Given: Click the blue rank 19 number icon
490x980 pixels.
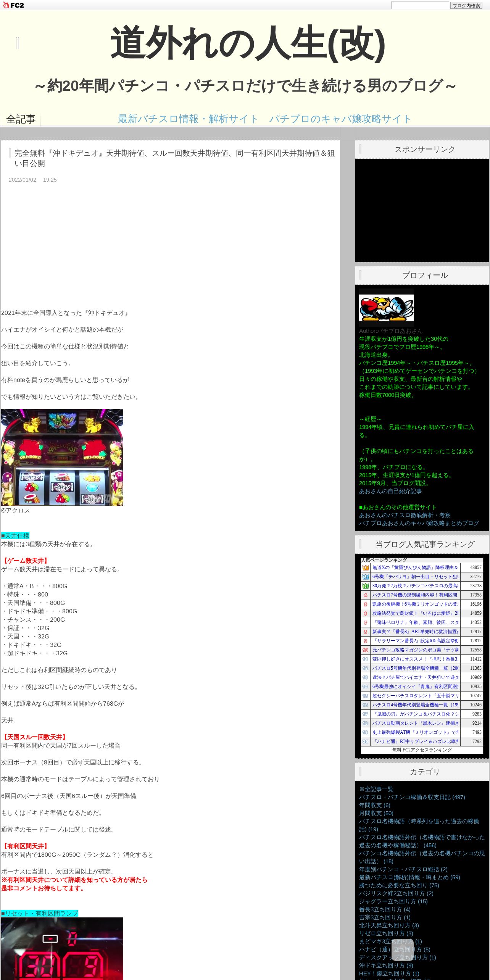Looking at the screenshot, I should coord(365,732).
